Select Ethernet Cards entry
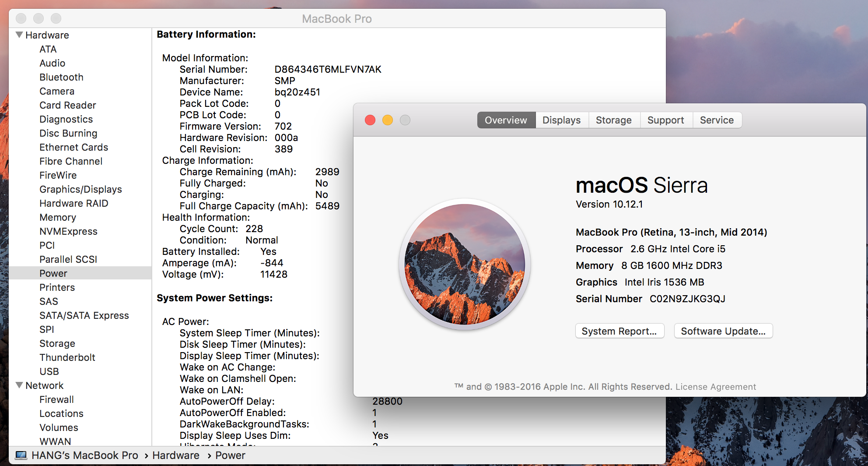868x466 pixels. pyautogui.click(x=73, y=147)
